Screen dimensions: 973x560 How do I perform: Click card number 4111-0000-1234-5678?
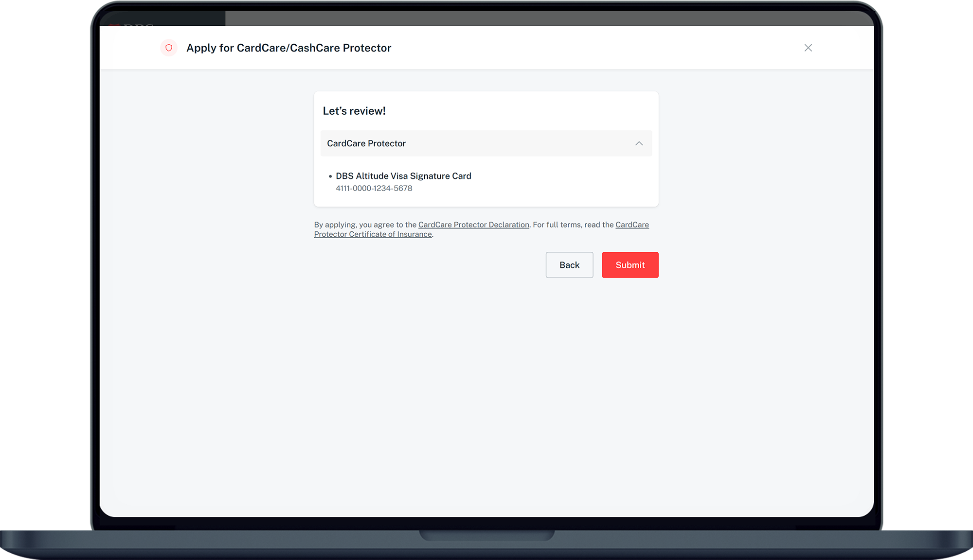tap(374, 189)
